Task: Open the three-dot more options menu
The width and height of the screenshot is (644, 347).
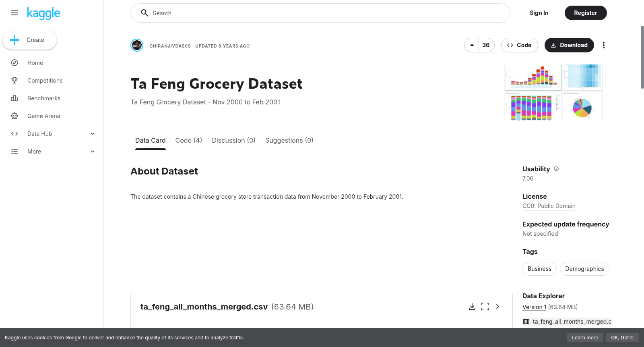Action: tap(604, 45)
